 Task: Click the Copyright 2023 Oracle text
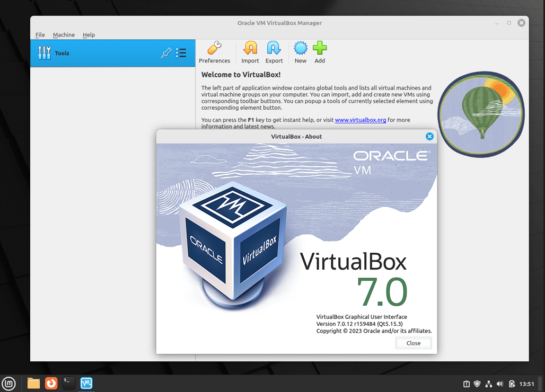click(374, 331)
